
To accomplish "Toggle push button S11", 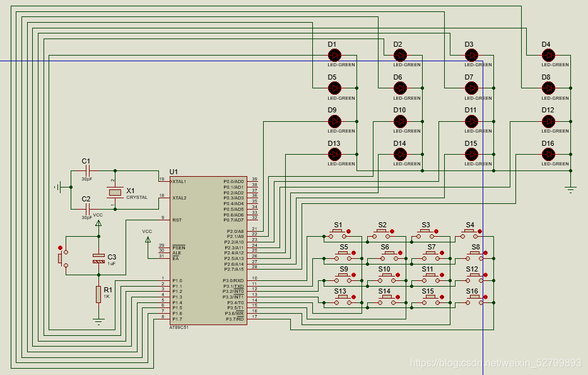I will (432, 278).
